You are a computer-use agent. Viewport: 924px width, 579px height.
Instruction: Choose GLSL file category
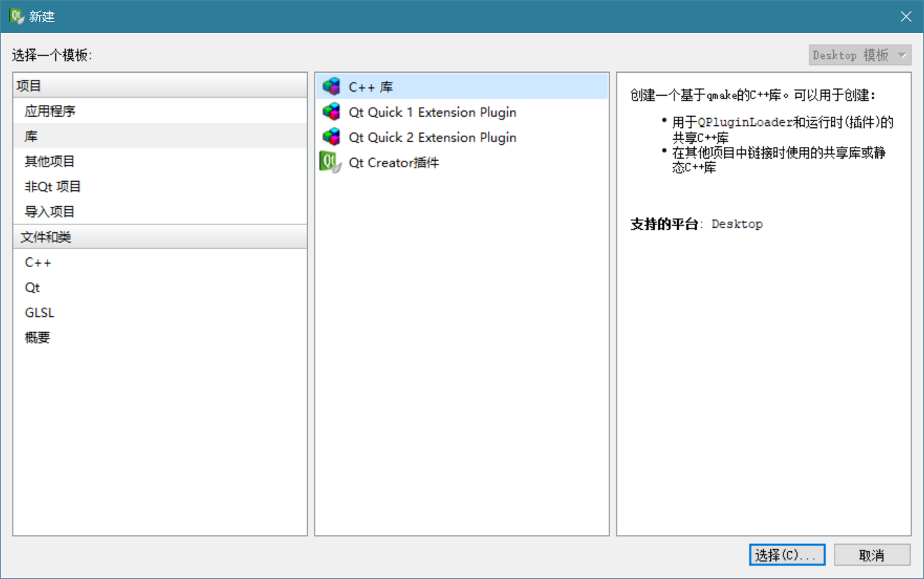39,313
